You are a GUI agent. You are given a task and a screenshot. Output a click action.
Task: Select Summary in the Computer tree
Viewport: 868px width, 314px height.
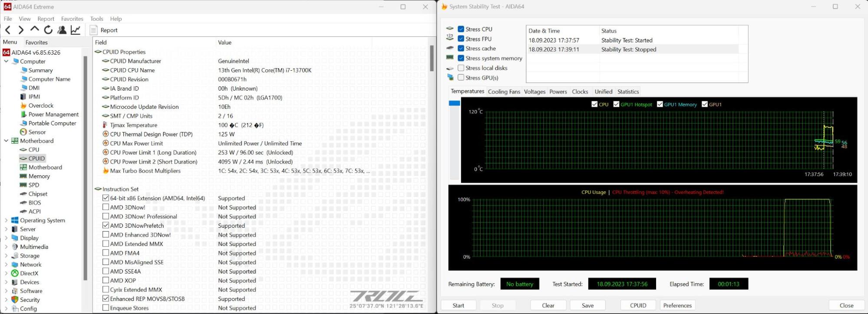coord(40,70)
